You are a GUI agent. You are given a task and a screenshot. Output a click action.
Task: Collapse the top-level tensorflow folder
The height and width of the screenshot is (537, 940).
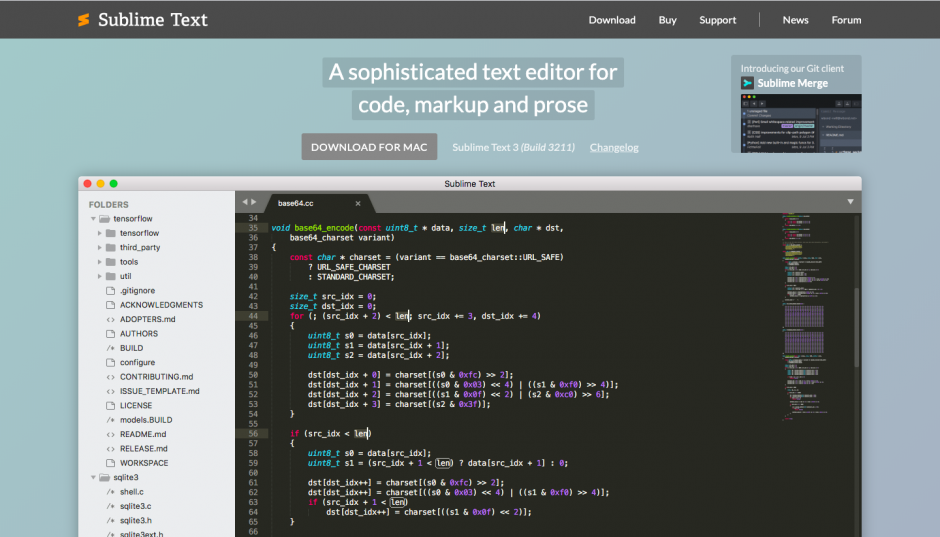pos(93,219)
